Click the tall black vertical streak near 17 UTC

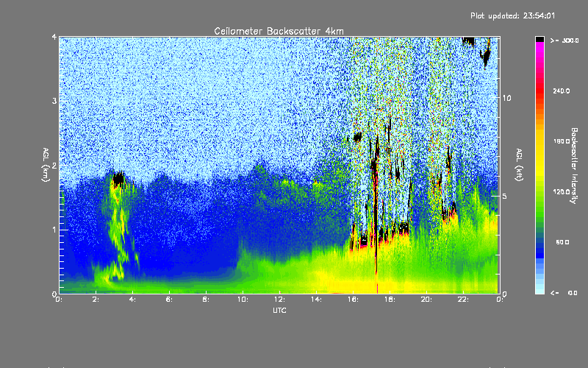pyautogui.click(x=375, y=210)
